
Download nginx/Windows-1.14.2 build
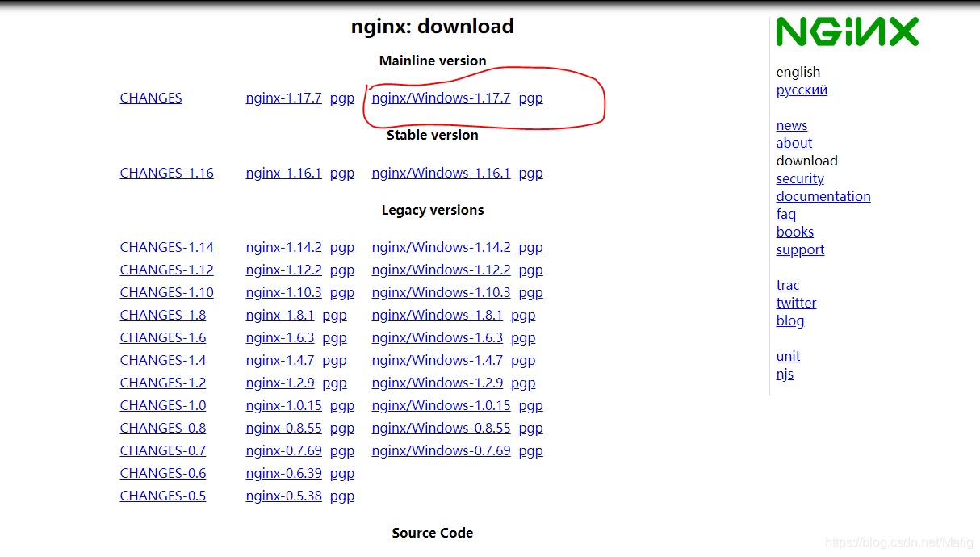[441, 247]
